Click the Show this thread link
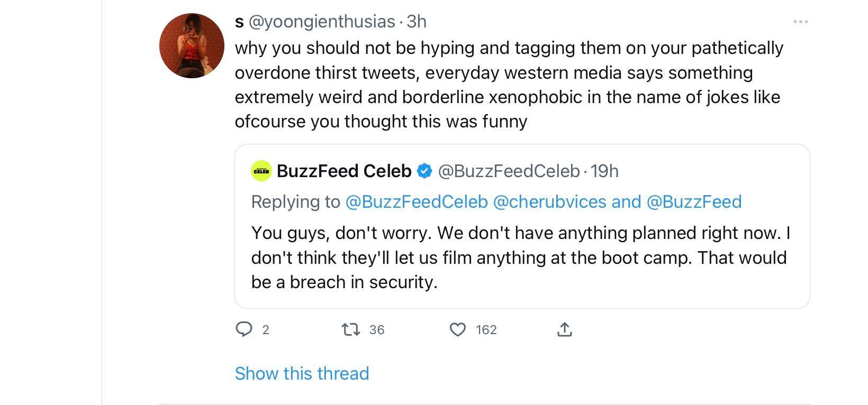The image size is (868, 405). tap(302, 373)
